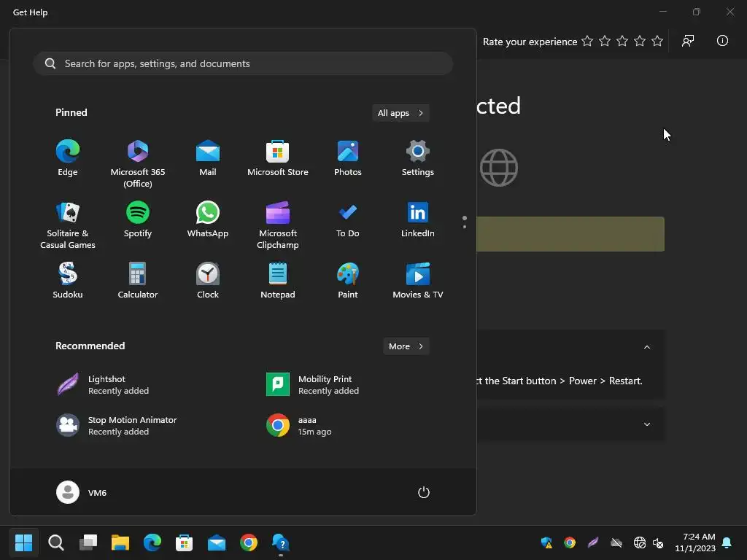This screenshot has width=747, height=560.
Task: Rate experience with three stars
Action: (x=622, y=42)
